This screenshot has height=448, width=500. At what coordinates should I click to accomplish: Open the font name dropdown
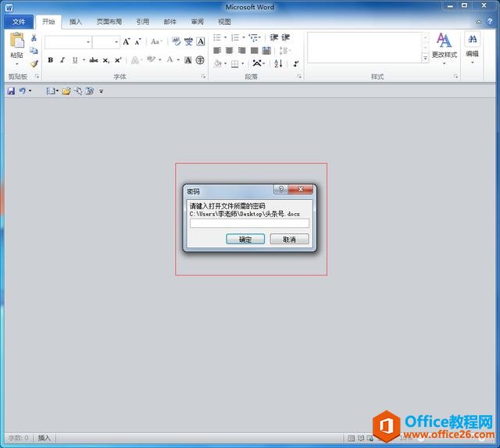88,42
